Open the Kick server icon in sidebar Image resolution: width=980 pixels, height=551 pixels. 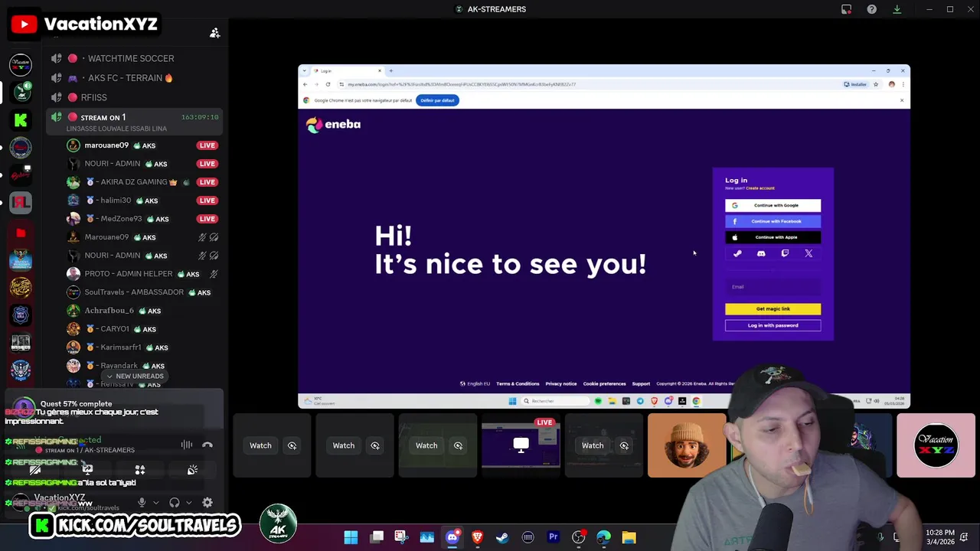point(21,119)
